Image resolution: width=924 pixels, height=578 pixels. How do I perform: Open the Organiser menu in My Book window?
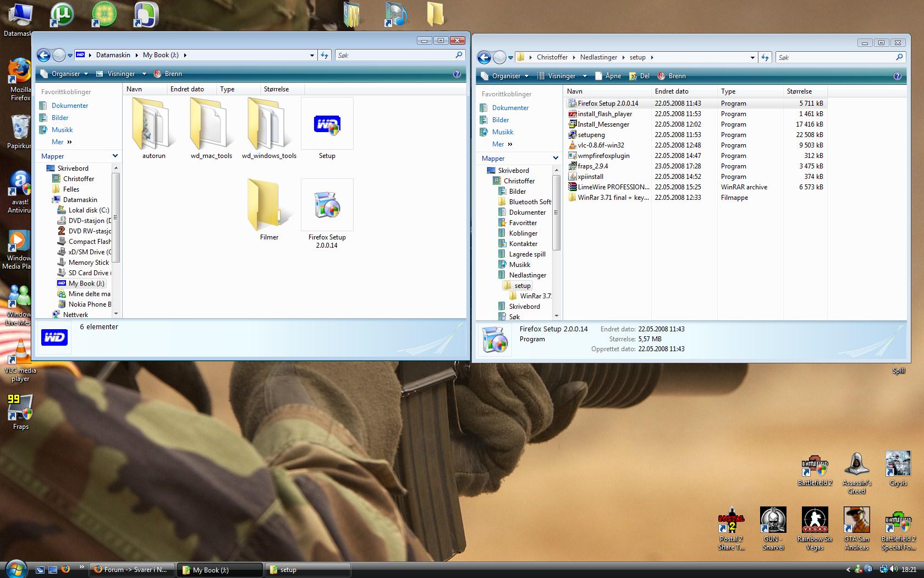tap(64, 74)
